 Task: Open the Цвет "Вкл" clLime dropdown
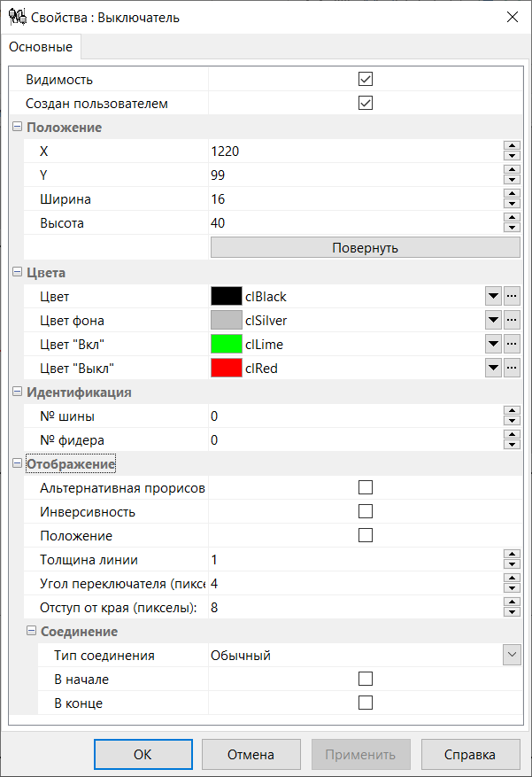click(493, 344)
